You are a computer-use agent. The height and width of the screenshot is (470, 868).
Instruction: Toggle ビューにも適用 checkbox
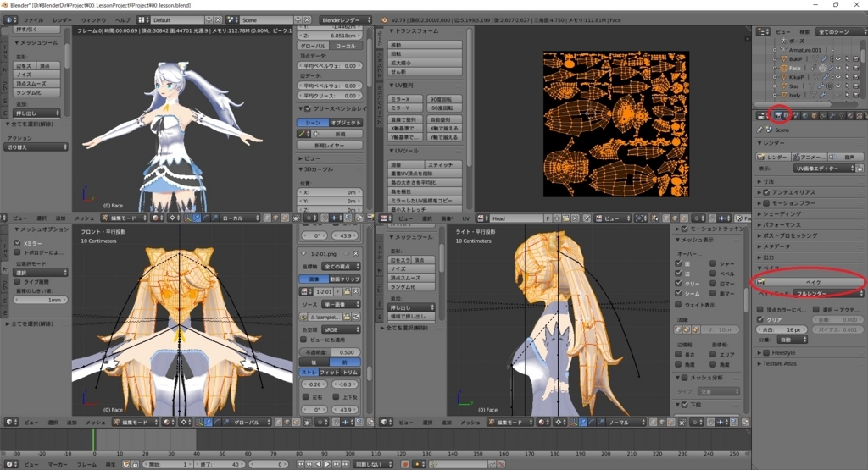303,340
